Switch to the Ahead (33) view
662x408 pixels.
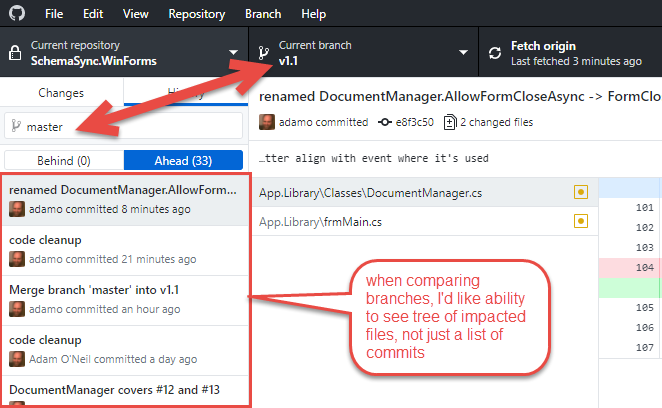click(183, 160)
